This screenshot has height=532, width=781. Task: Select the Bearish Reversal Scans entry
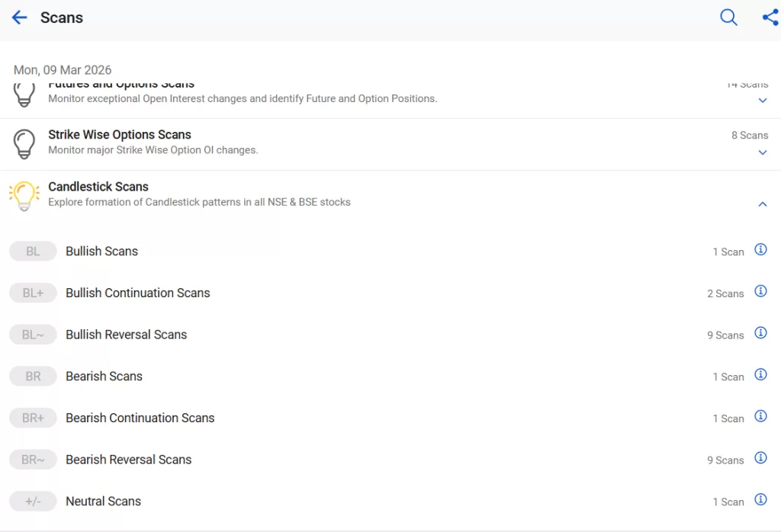129,460
